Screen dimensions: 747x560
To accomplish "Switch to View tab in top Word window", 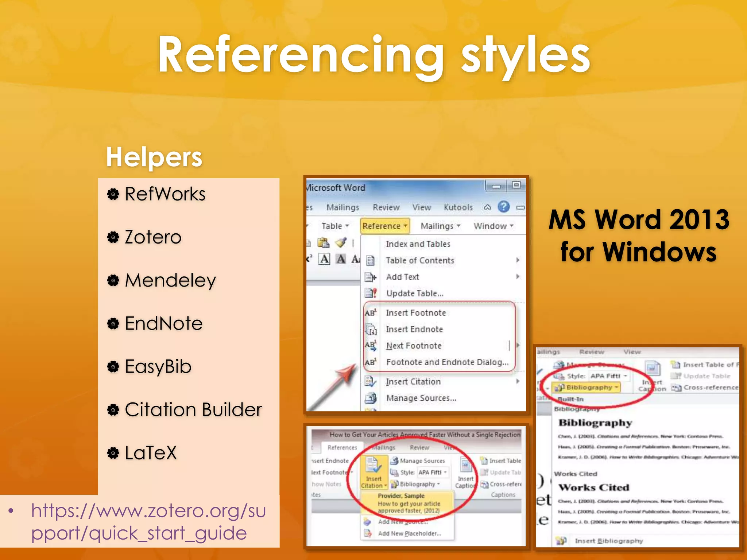I will click(x=422, y=207).
